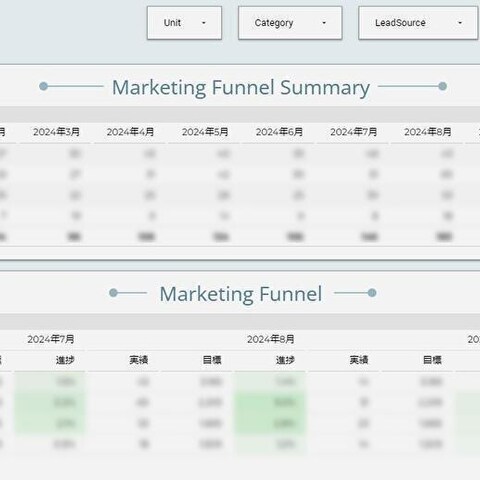This screenshot has height=480, width=480.
Task: Select the 2024年4月 column header
Action: click(x=130, y=132)
